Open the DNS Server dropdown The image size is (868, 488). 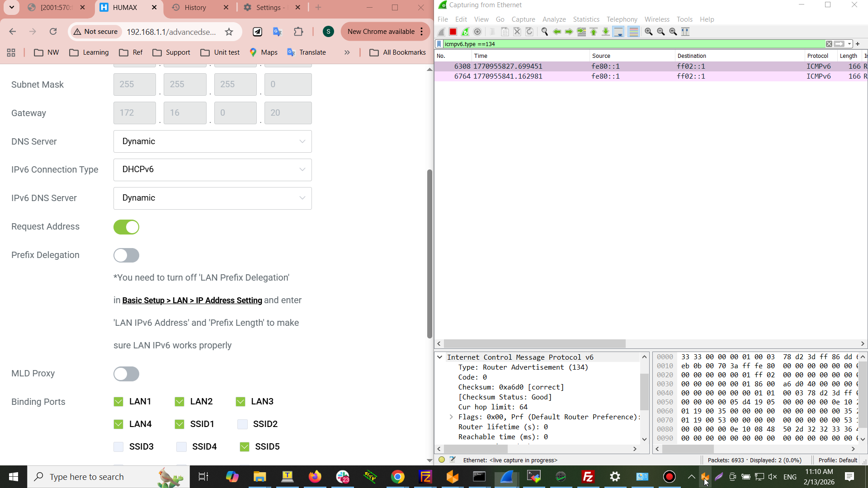pyautogui.click(x=212, y=141)
